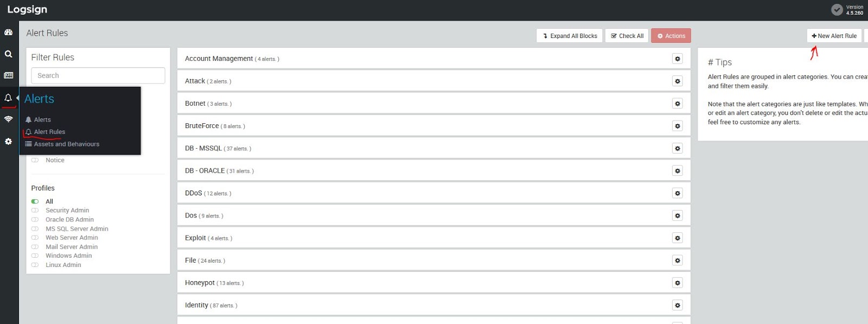Image resolution: width=868 pixels, height=324 pixels.
Task: Expand the DB - MSSQL category
Action: point(203,149)
